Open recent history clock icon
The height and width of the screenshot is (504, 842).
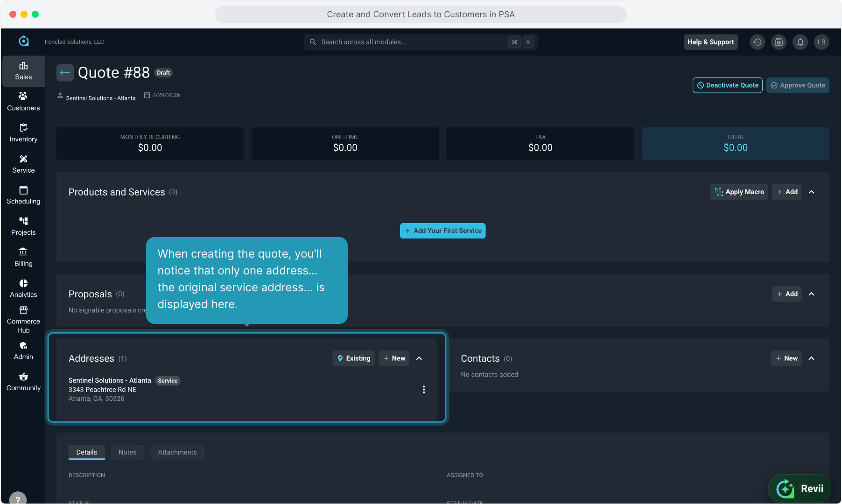coord(758,42)
